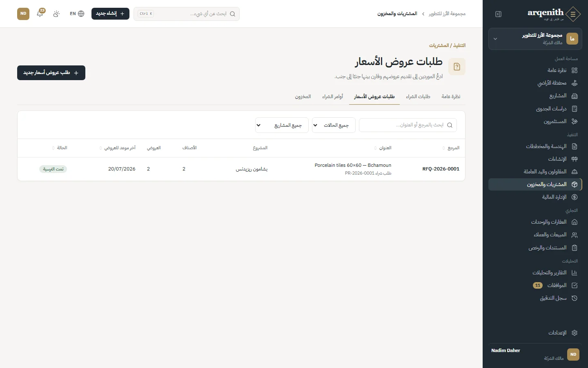Open الإنشاءات sidebar item
588x368 pixels.
pos(535,159)
